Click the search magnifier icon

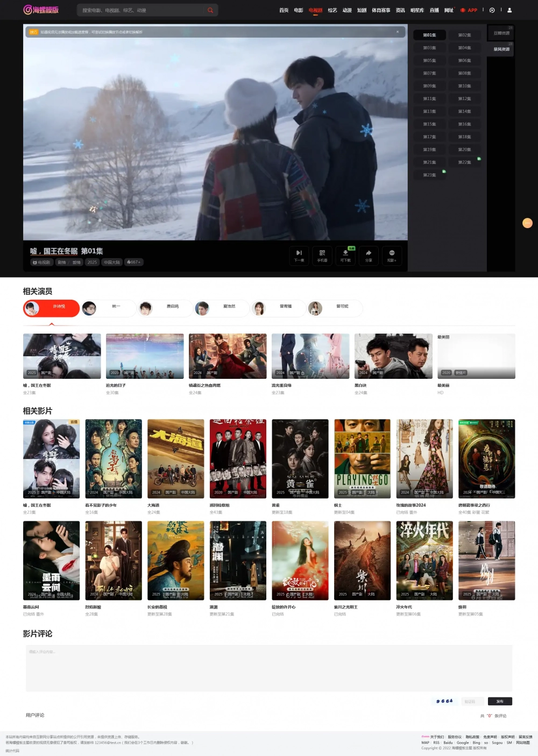tap(210, 10)
